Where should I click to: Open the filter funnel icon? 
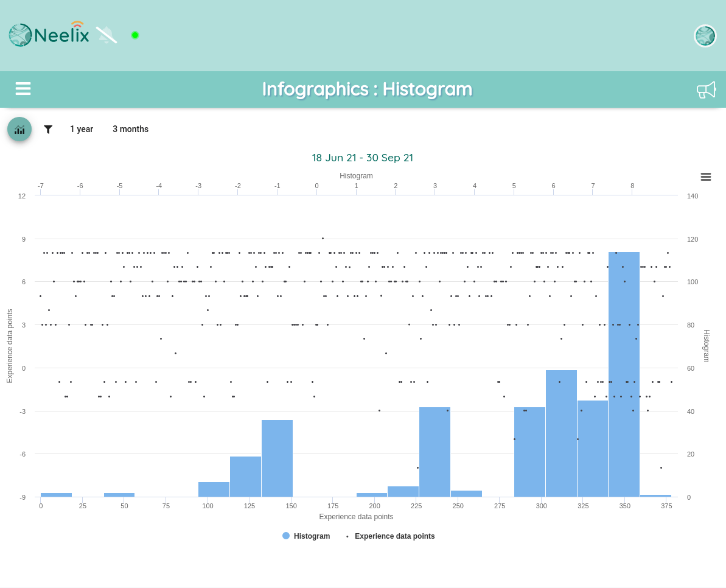(47, 129)
